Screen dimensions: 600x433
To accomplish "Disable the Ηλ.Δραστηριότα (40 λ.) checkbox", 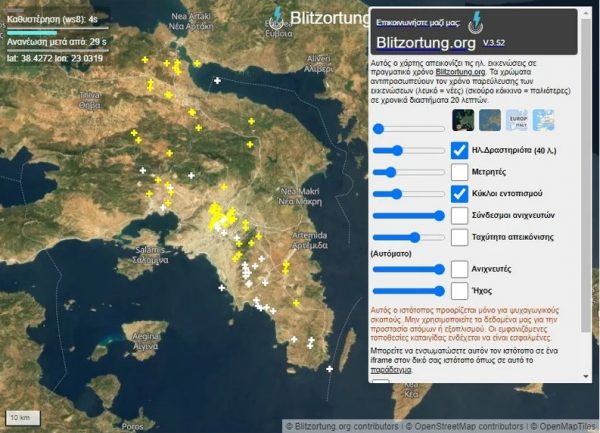I will click(459, 150).
